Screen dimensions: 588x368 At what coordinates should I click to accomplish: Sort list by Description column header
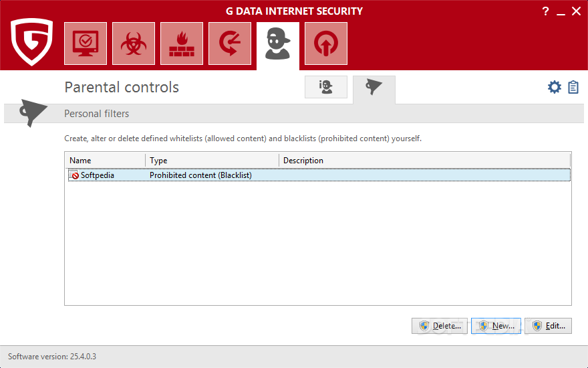(x=424, y=161)
